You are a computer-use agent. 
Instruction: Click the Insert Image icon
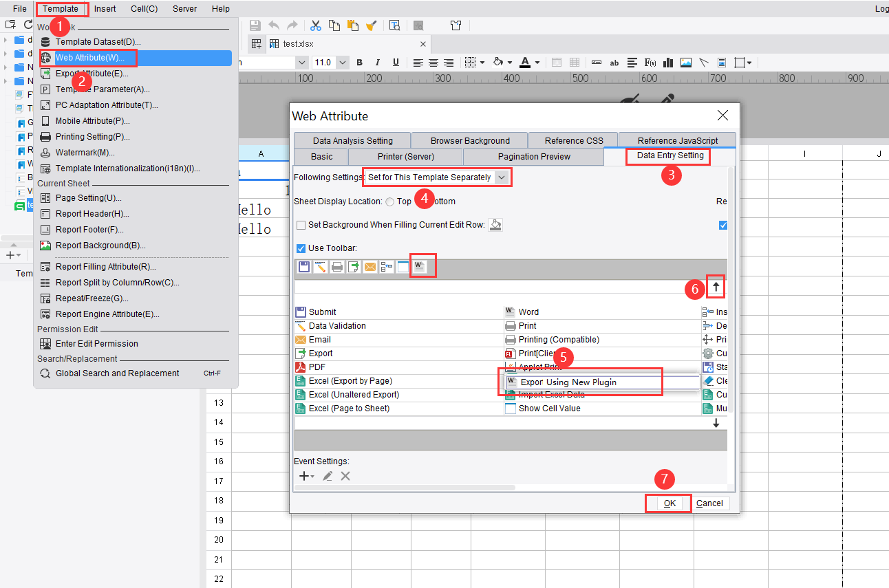685,62
